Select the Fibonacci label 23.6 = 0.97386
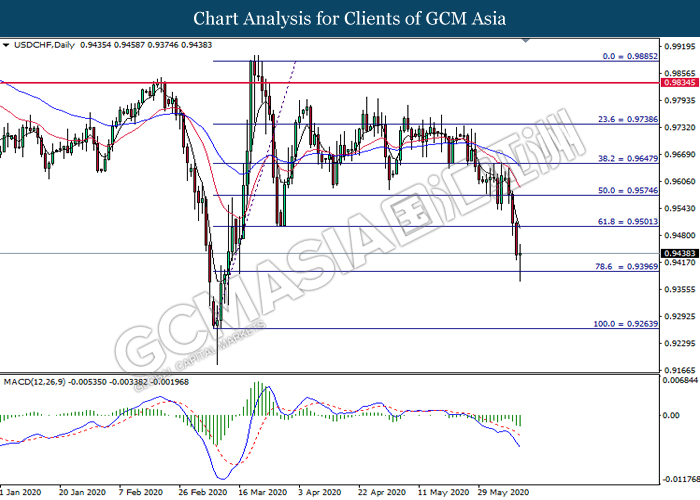 628,119
